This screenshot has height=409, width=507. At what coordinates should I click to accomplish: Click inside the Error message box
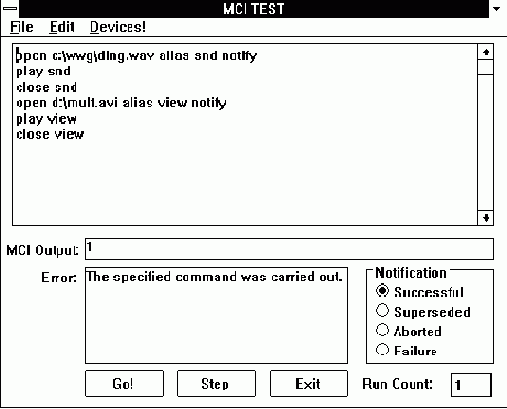[216, 315]
